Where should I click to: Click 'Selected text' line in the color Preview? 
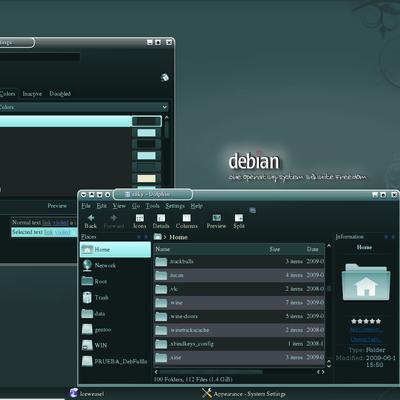(43, 232)
